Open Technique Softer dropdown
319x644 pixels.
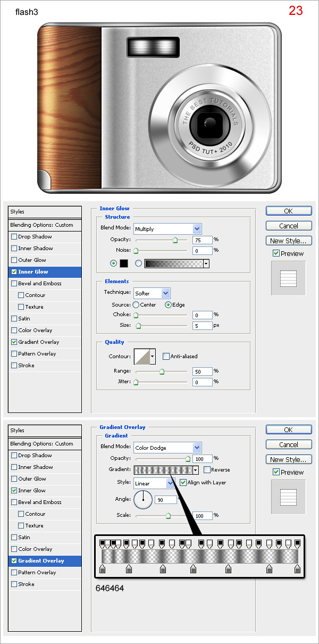tap(166, 293)
